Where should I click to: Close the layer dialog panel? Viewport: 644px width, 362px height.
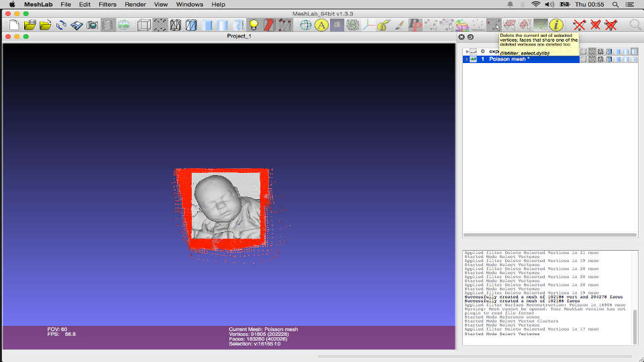click(x=462, y=37)
